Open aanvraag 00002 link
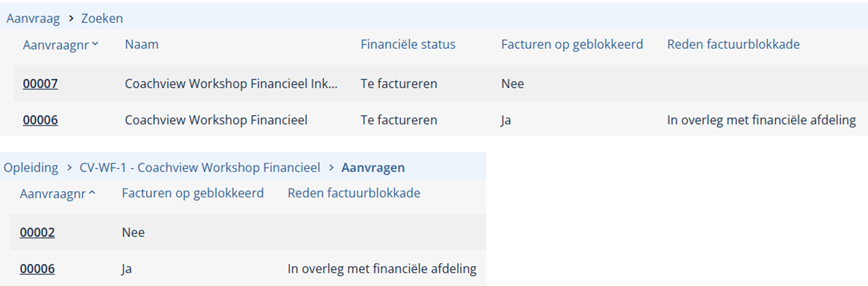 37,232
